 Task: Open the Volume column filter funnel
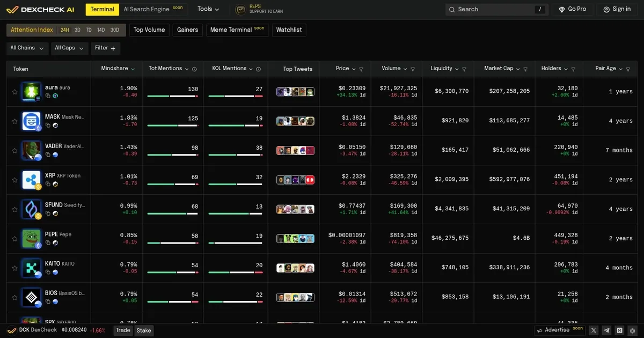coord(413,69)
